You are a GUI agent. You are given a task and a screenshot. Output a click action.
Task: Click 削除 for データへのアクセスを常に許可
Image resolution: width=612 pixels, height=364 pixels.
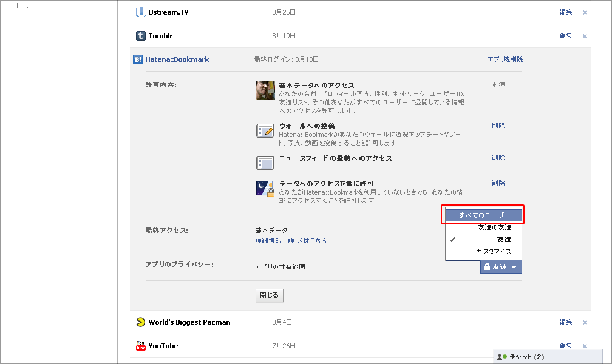tap(498, 183)
